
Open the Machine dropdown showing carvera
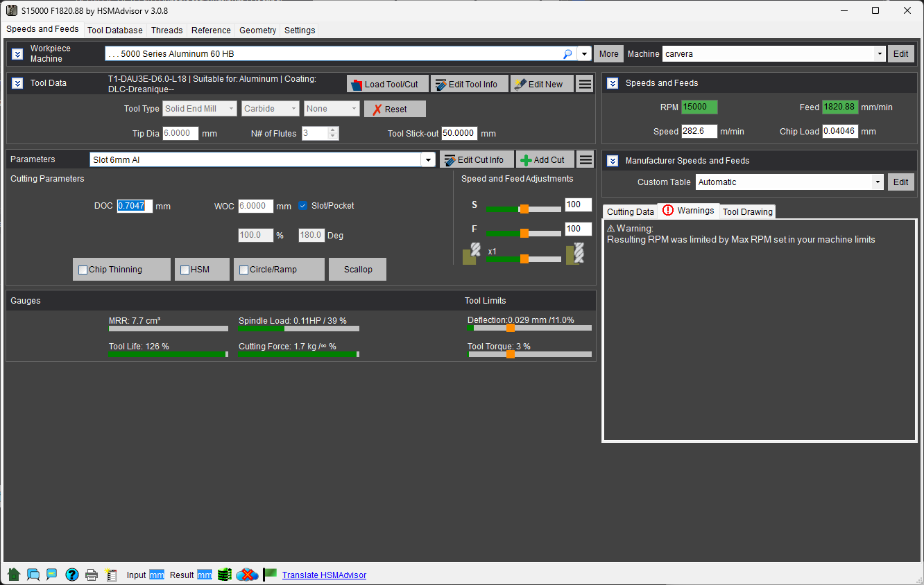[773, 53]
